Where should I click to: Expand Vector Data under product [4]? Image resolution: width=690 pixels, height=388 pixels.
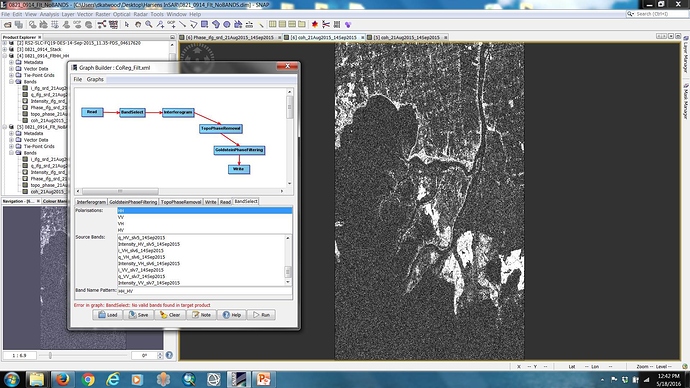(x=11, y=69)
